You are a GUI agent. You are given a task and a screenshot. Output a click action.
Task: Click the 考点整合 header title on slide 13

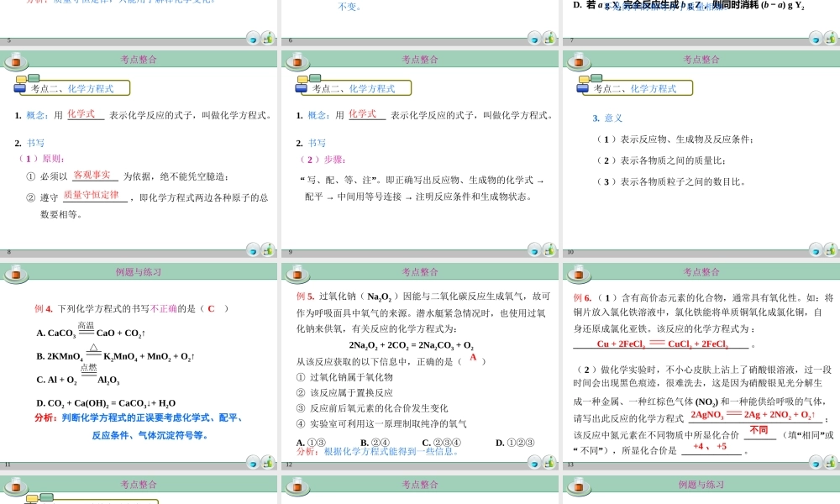701,272
